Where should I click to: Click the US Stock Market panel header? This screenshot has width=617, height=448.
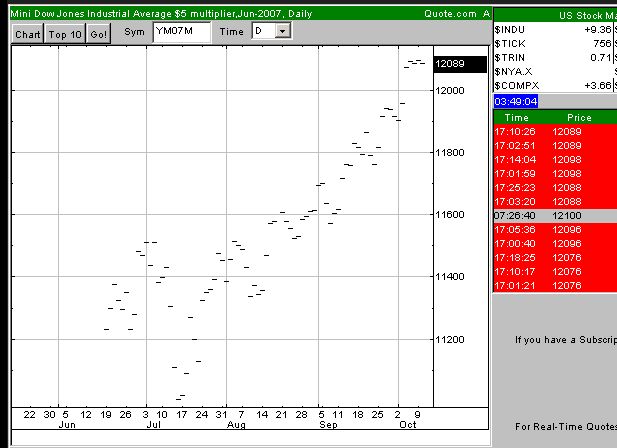tap(555, 15)
